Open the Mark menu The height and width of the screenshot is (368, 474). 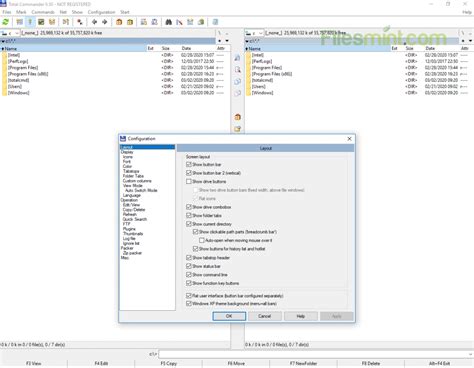(x=21, y=12)
